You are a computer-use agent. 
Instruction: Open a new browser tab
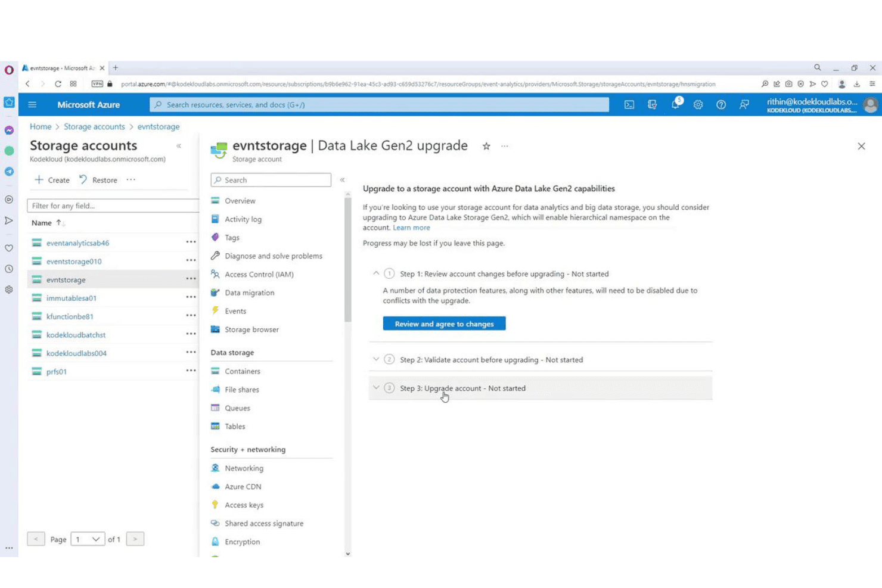coord(116,68)
